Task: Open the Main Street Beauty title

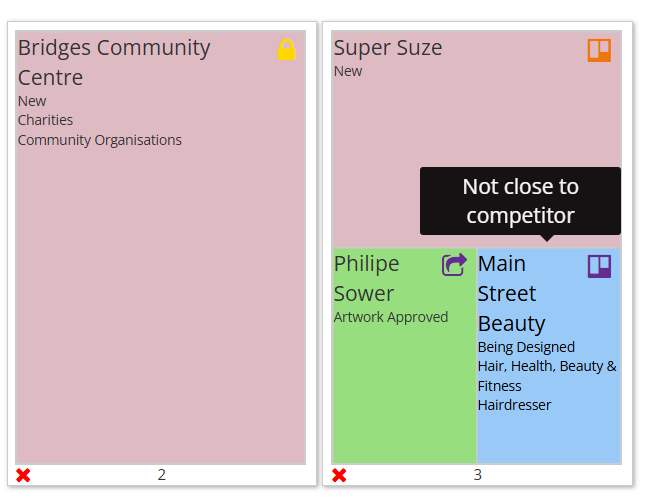Action: pos(511,293)
